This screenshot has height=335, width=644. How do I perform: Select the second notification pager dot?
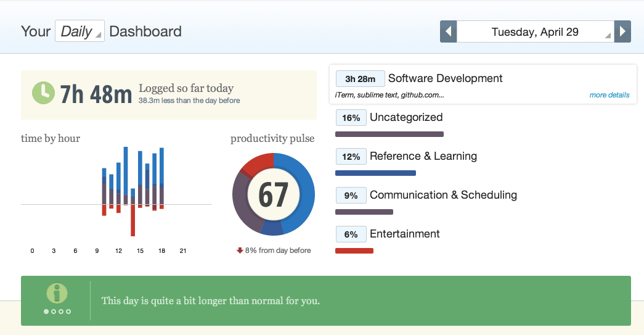pos(54,312)
